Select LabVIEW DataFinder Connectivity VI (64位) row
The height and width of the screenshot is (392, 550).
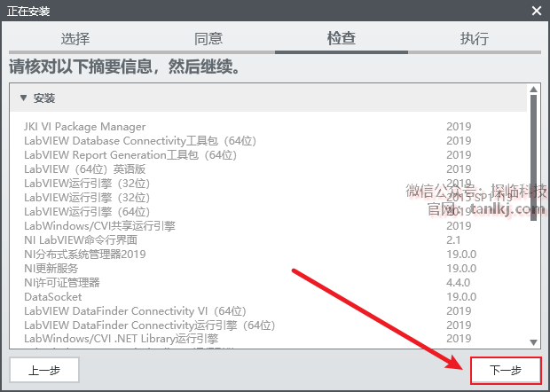(x=268, y=311)
